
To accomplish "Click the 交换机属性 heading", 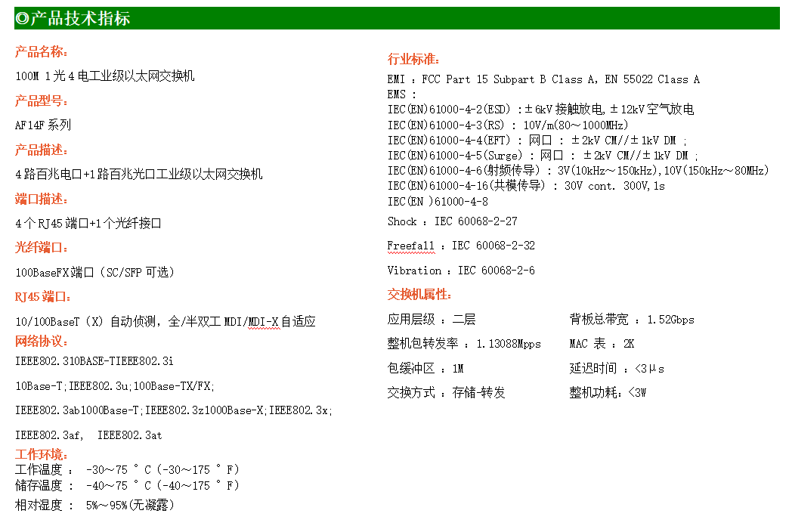I will [x=419, y=295].
